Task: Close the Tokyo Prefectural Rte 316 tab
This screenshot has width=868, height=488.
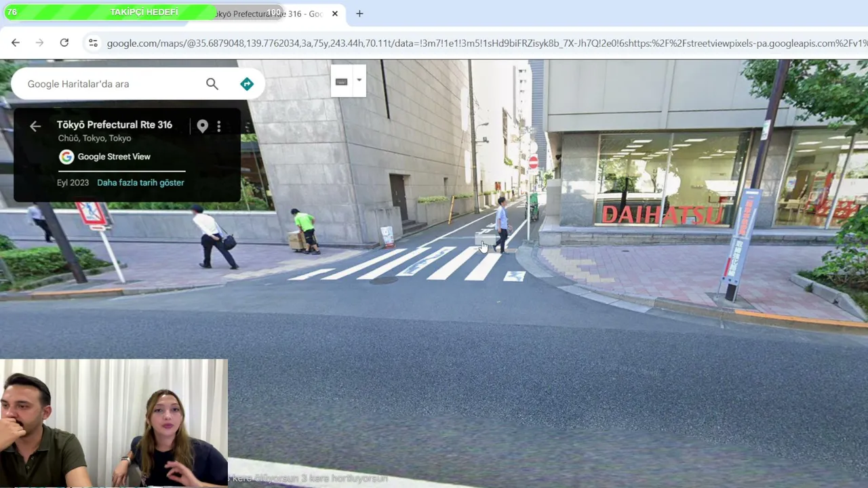Action: coord(335,14)
